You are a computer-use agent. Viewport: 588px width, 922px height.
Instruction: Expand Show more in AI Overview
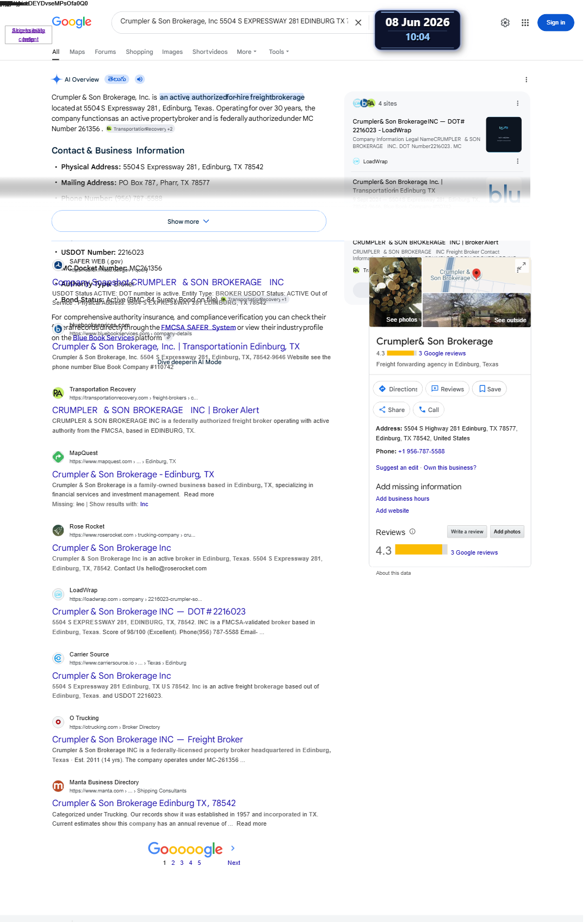(x=189, y=222)
